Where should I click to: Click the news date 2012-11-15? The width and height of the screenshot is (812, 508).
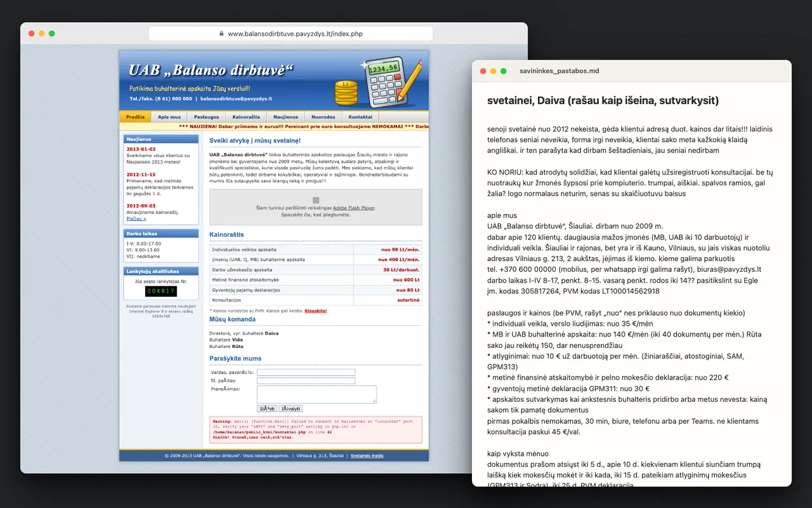[x=140, y=174]
